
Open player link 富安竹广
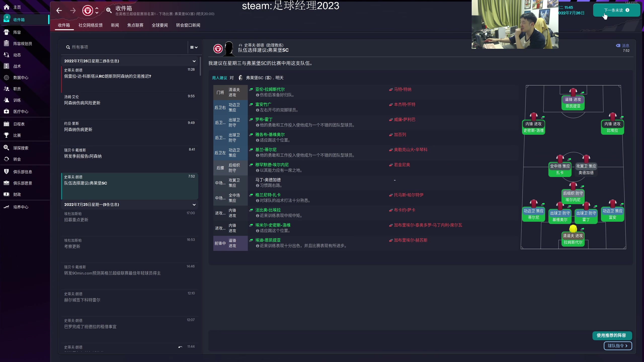tap(263, 104)
